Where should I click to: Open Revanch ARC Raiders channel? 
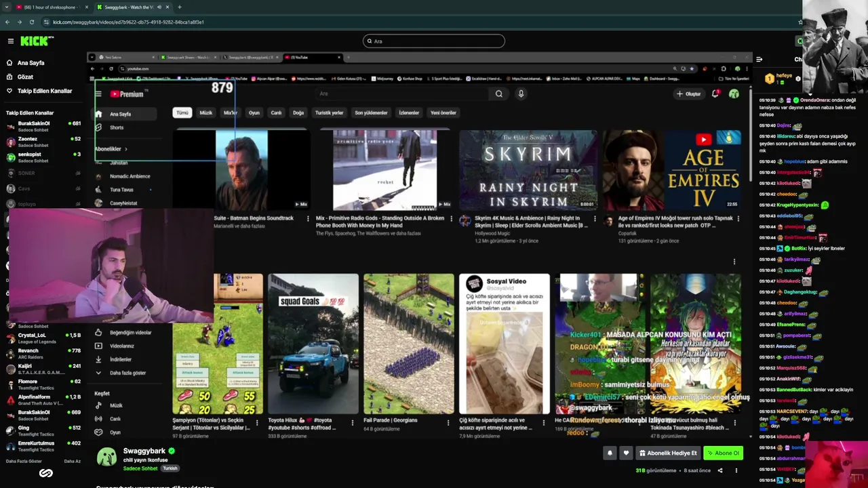[x=42, y=353]
